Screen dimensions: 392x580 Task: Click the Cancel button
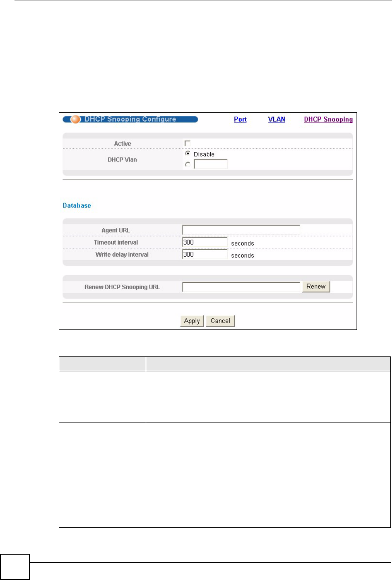pos(220,321)
